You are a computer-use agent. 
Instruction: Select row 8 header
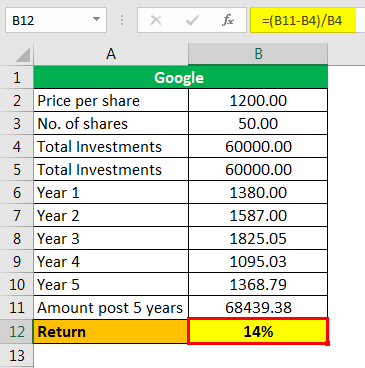click(x=17, y=238)
